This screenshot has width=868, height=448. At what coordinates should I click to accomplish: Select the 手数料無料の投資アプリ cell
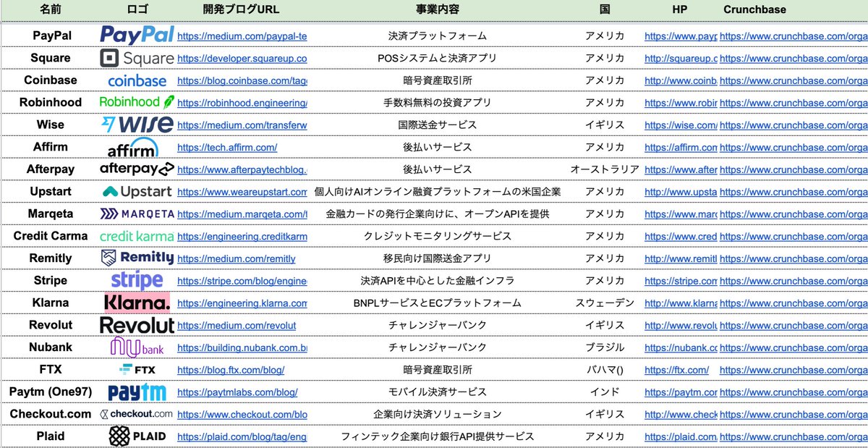tap(438, 103)
